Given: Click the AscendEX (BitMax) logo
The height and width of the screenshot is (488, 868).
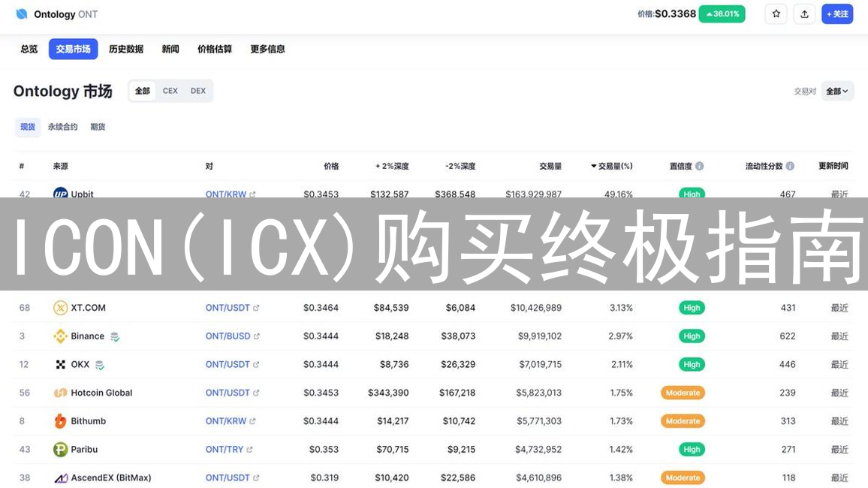Looking at the screenshot, I should [x=61, y=478].
